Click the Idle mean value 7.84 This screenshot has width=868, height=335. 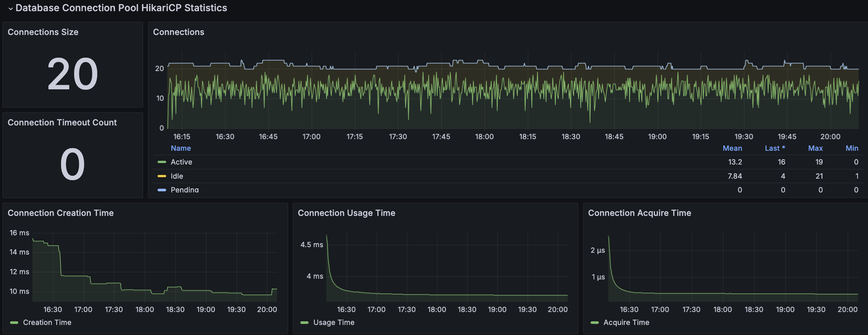coord(735,176)
